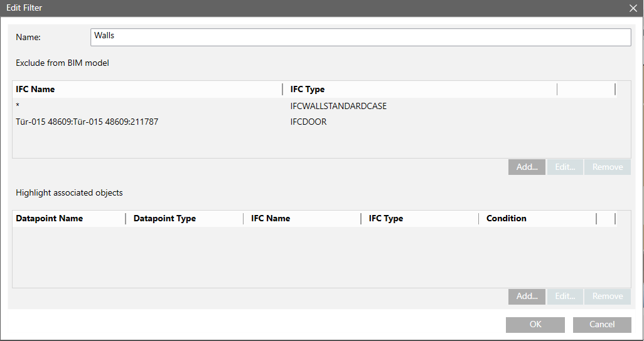This screenshot has width=644, height=341.
Task: Confirm the filter with OK
Action: (535, 324)
